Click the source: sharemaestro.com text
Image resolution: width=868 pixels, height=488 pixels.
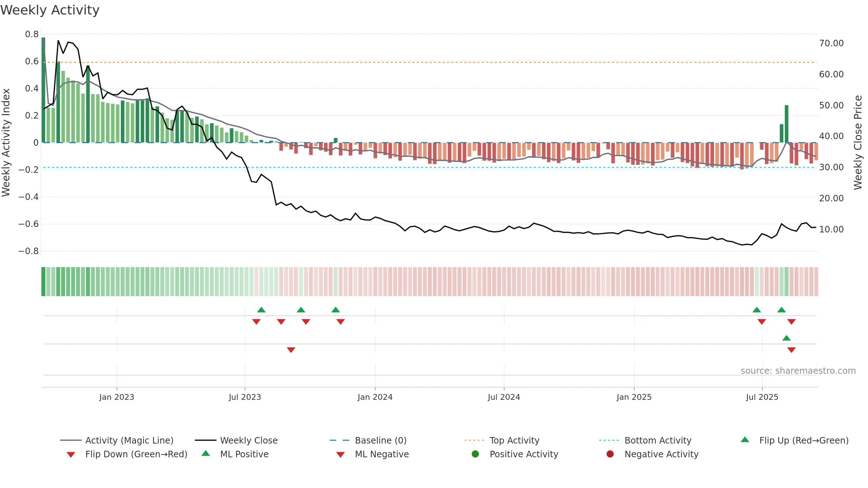click(x=798, y=371)
